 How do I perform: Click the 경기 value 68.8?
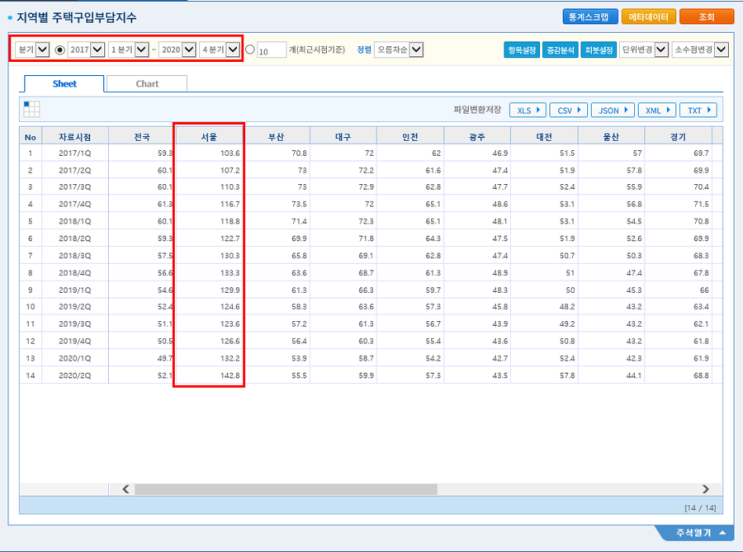click(701, 376)
